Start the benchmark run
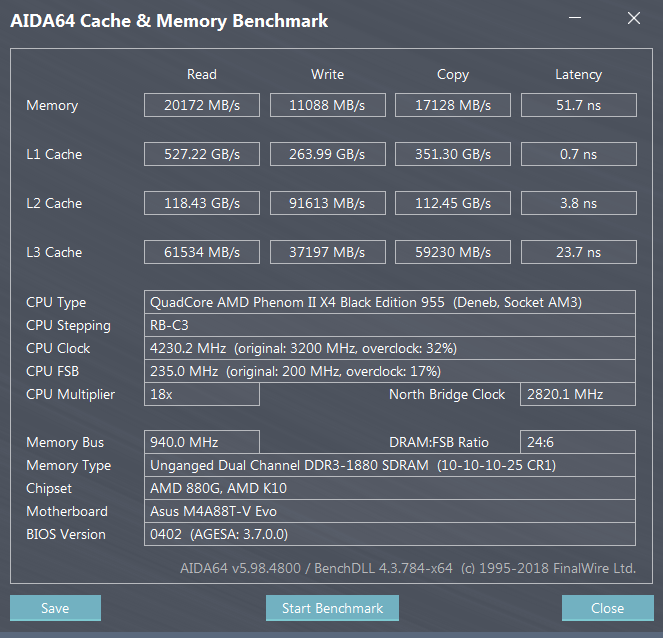Image resolution: width=663 pixels, height=638 pixels. tap(332, 608)
